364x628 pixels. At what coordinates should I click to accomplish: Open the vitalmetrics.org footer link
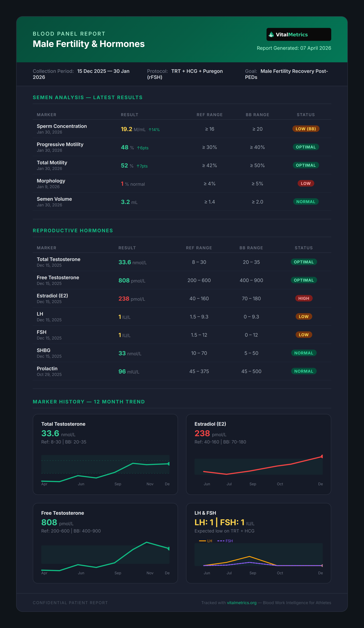[241, 603]
